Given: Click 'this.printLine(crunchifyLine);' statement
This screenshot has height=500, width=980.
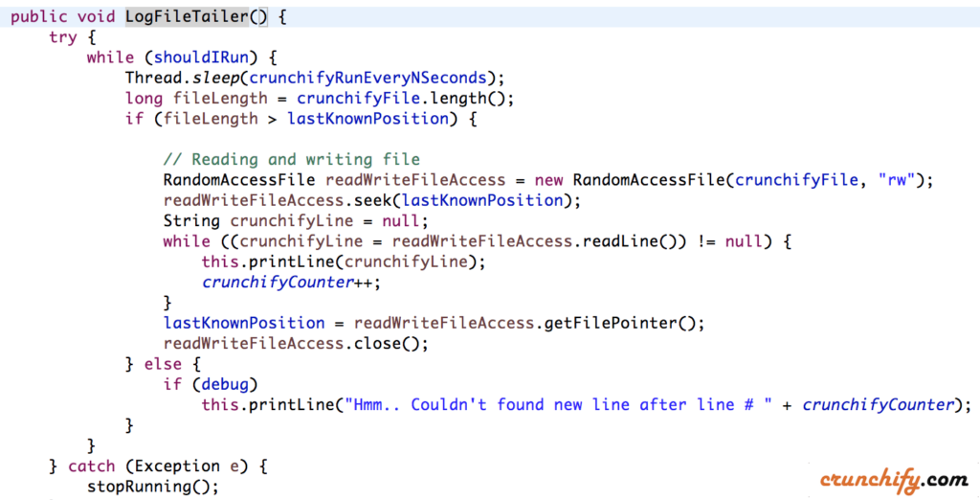Looking at the screenshot, I should (344, 262).
